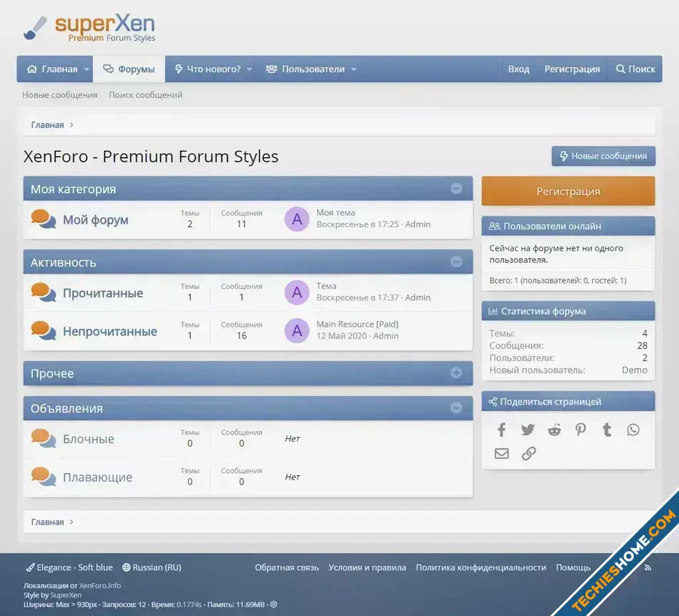679x616 pixels.
Task: Click the superXen logo
Action: [x=89, y=29]
